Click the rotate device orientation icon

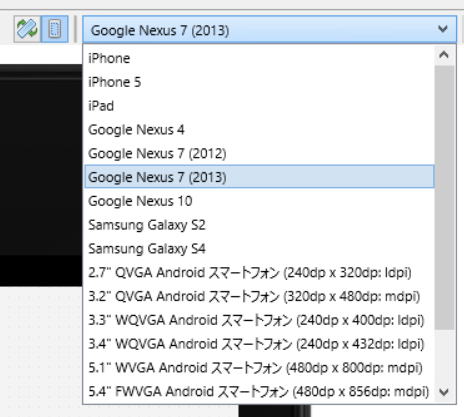click(x=27, y=29)
